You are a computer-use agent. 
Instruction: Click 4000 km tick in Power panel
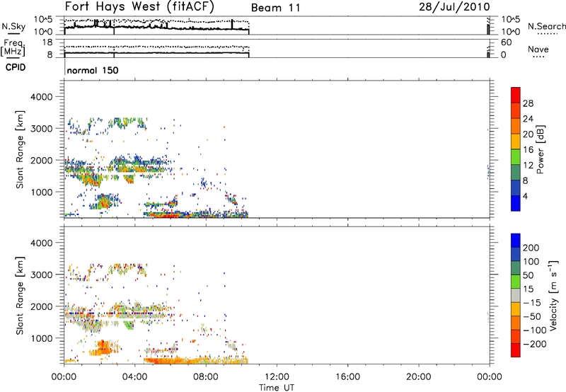coord(42,97)
